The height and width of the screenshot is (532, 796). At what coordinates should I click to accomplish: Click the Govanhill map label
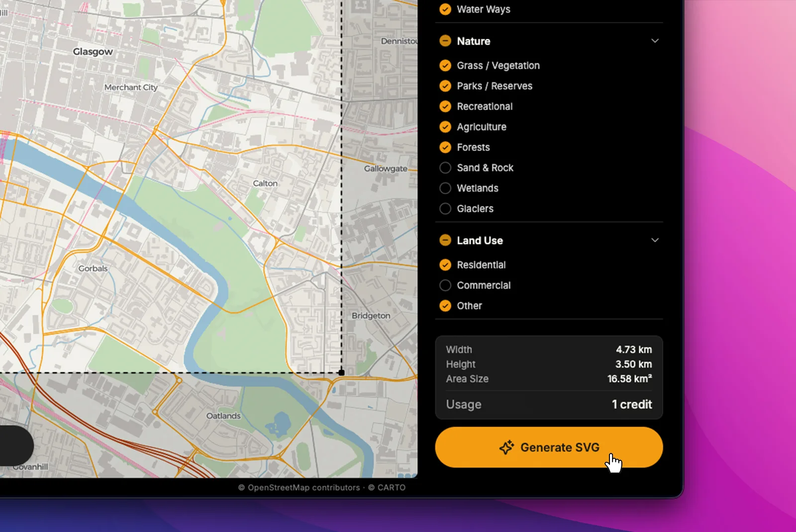click(x=30, y=466)
